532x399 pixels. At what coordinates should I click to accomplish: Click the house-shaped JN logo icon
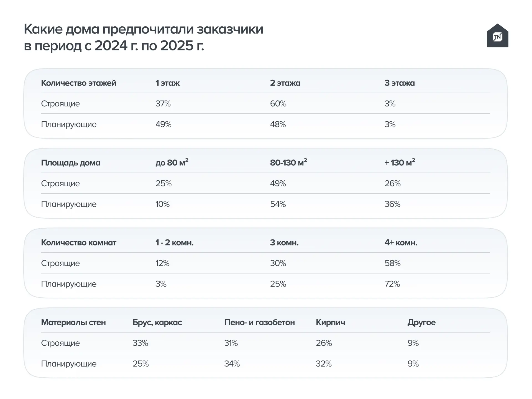[x=497, y=35]
